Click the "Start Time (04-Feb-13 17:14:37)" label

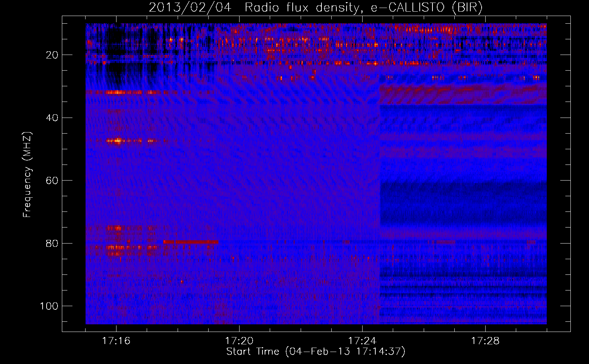[x=316, y=352]
